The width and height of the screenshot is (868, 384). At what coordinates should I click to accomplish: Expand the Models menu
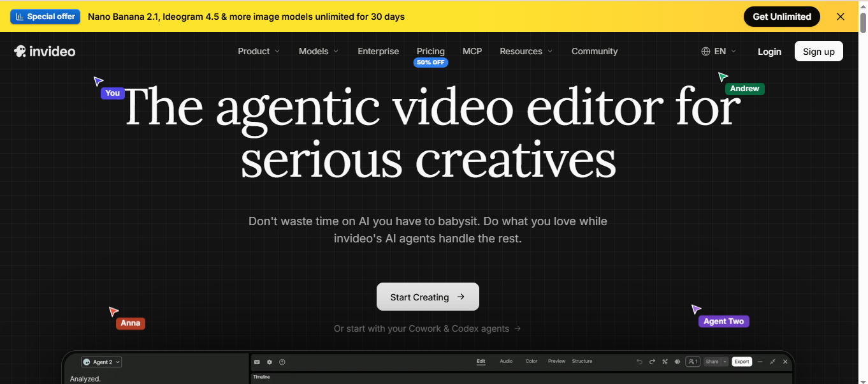pyautogui.click(x=319, y=51)
